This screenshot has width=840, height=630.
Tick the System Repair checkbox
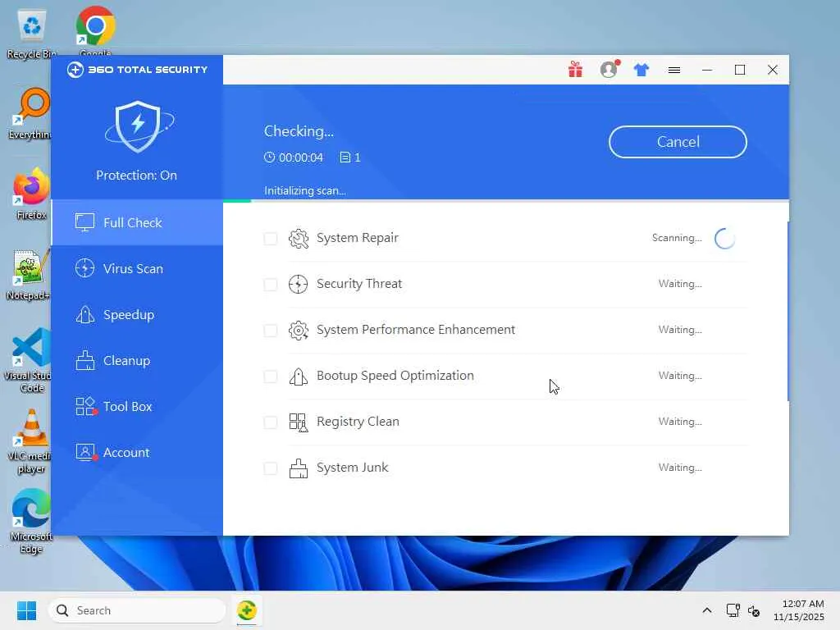(x=271, y=239)
